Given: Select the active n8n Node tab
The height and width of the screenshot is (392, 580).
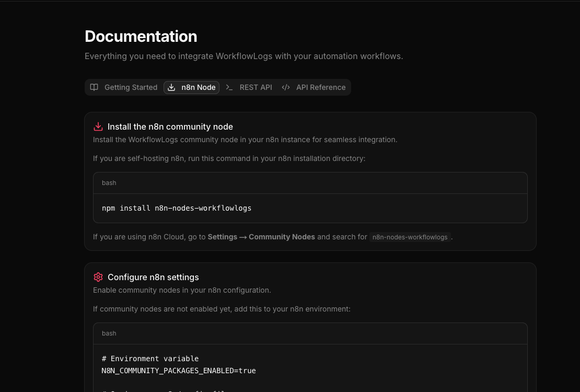Looking at the screenshot, I should pos(198,87).
